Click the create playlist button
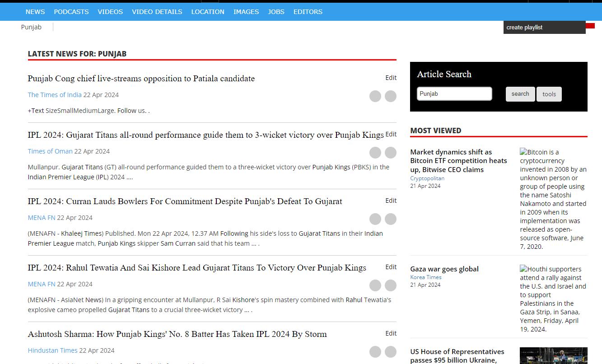Image resolution: width=602 pixels, height=364 pixels. click(545, 28)
